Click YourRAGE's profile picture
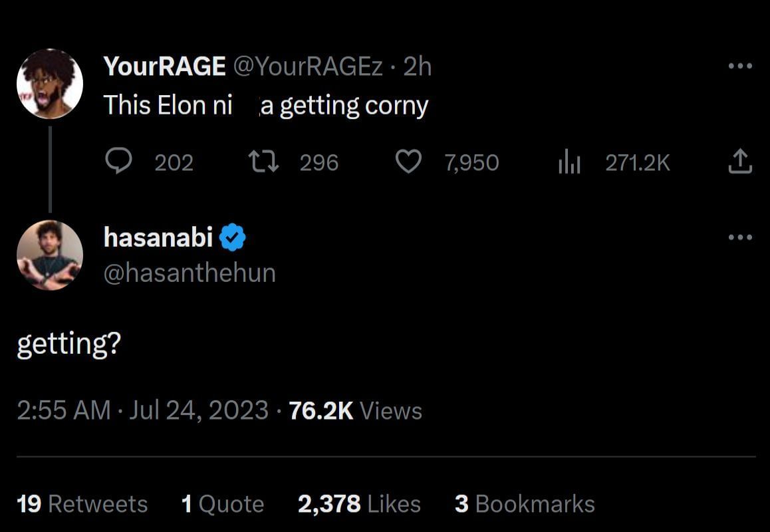 (x=50, y=83)
